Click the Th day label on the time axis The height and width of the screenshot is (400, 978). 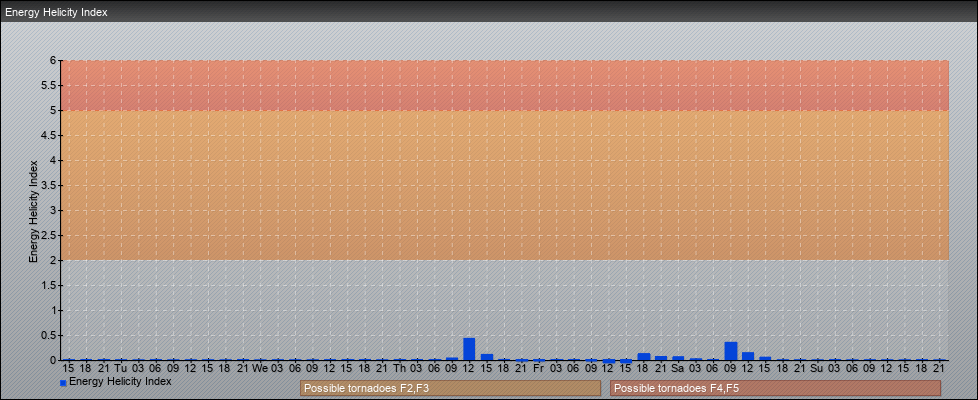399,368
